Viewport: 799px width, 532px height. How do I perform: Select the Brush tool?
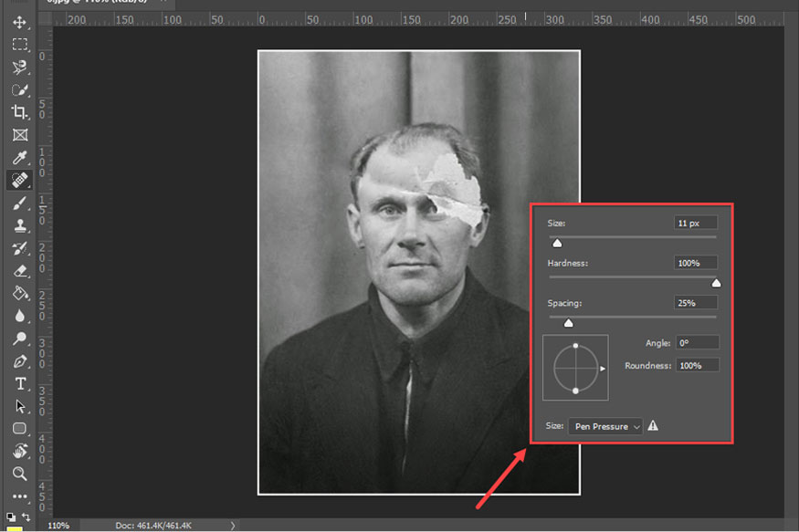tap(20, 203)
